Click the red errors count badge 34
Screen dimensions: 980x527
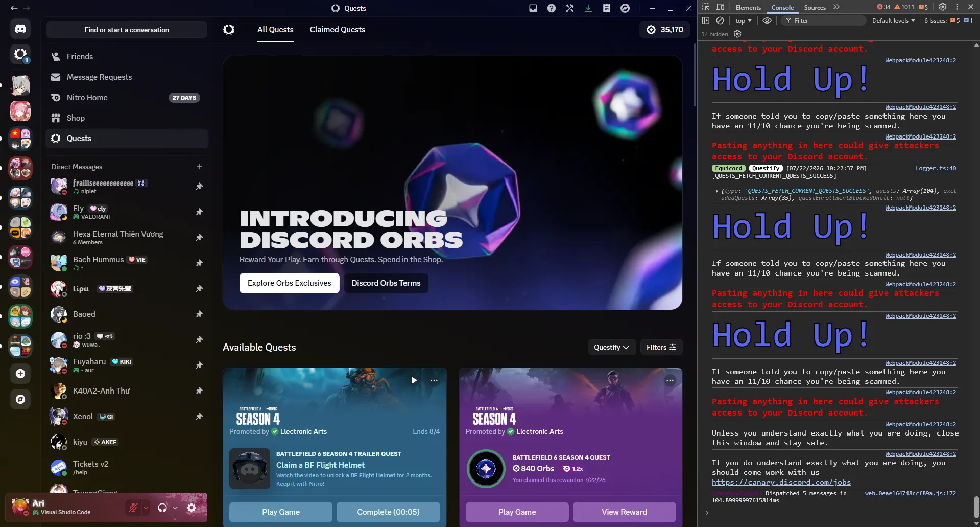pos(883,7)
